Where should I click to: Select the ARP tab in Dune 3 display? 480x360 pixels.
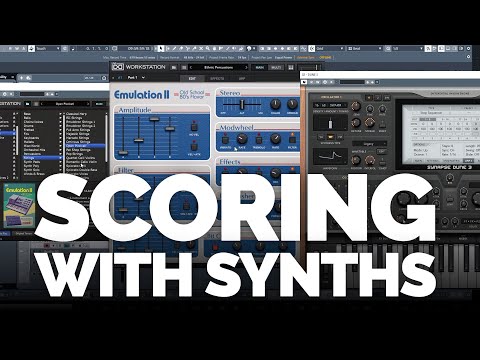[468, 161]
